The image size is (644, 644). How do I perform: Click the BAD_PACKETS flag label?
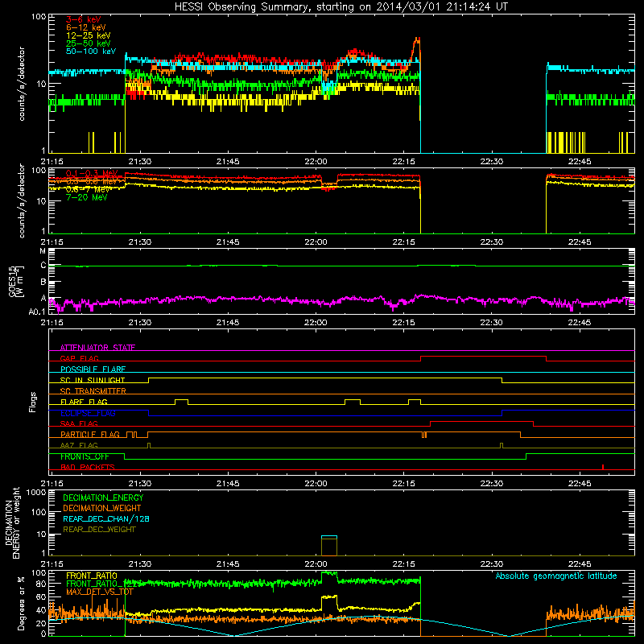coord(88,467)
